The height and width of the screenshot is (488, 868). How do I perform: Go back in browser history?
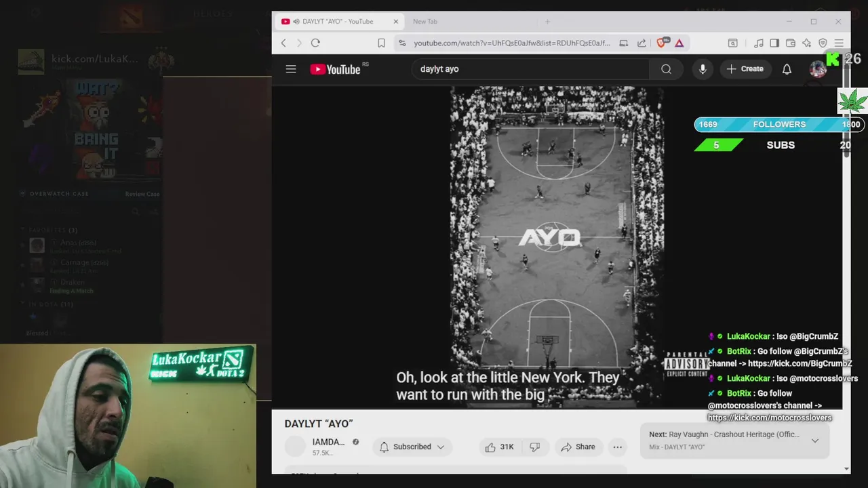pos(283,43)
